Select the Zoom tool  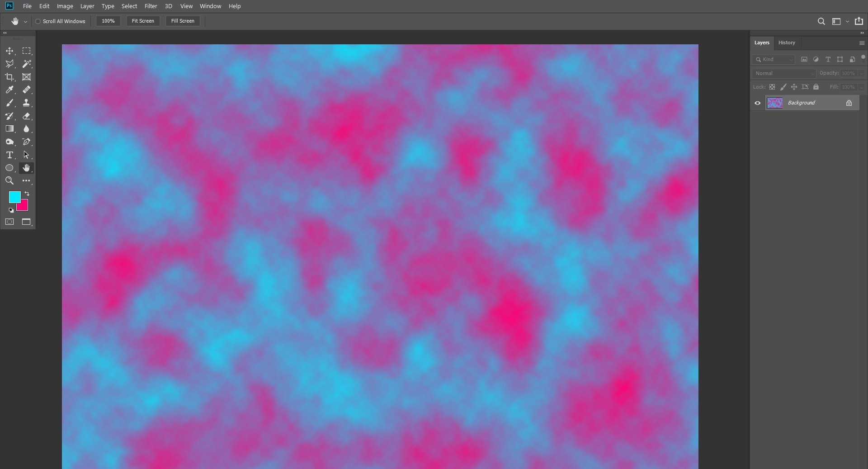coord(9,180)
